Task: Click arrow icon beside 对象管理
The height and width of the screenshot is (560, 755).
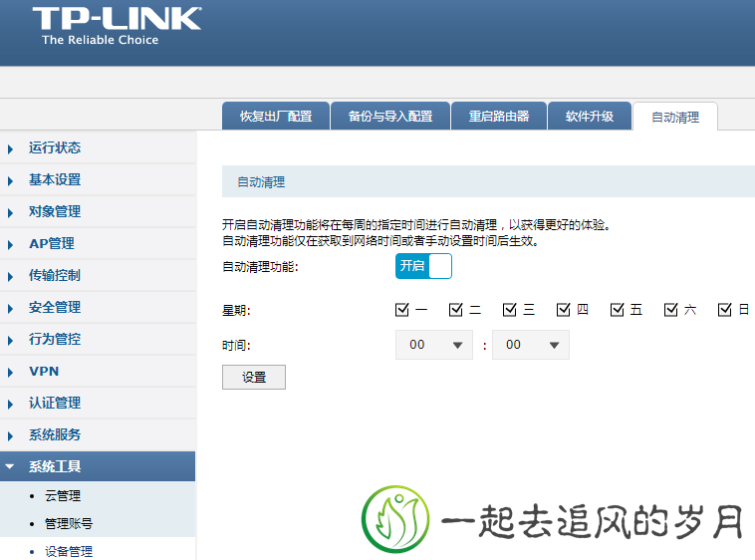Action: 11,212
